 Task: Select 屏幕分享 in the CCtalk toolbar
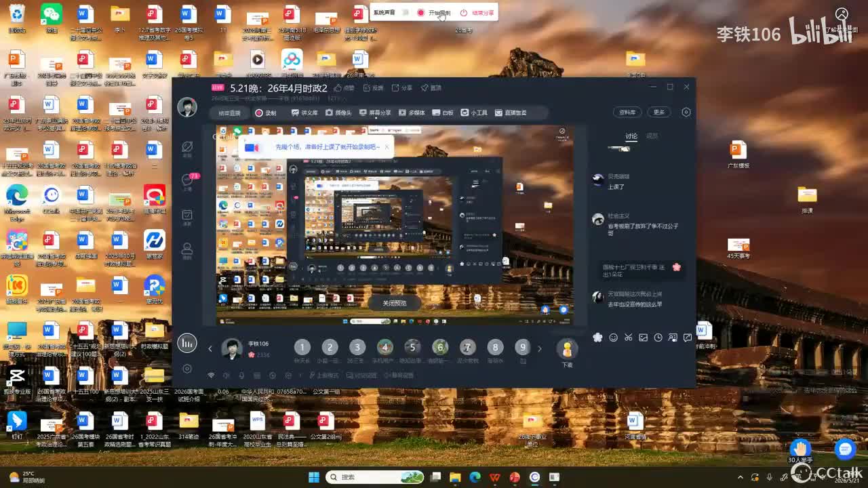click(375, 113)
